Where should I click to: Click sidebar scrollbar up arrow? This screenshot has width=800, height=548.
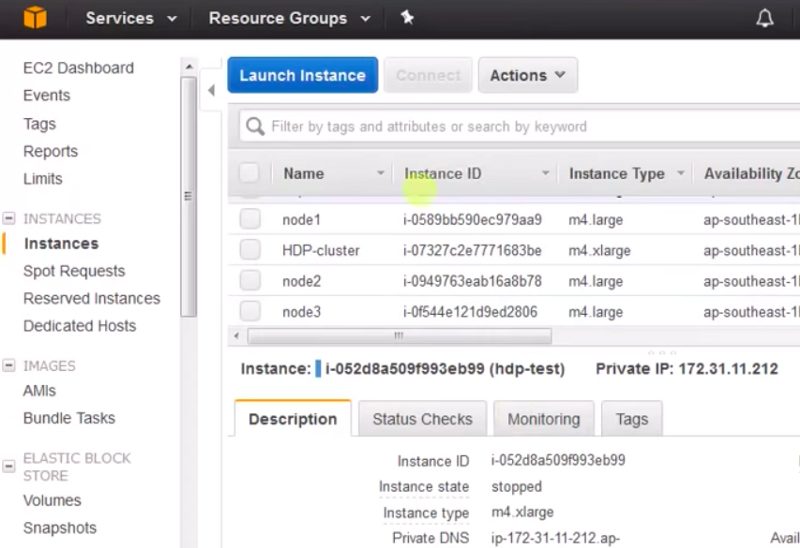point(189,66)
